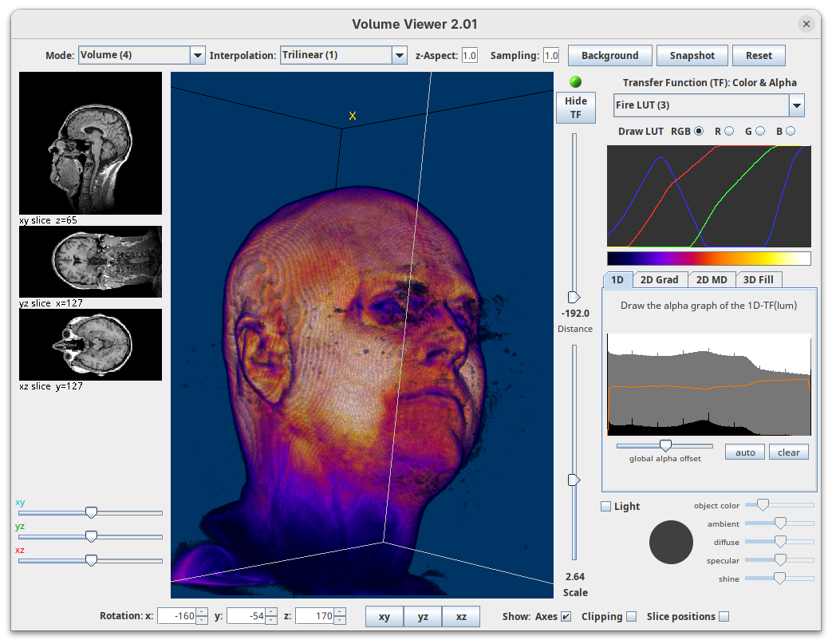The width and height of the screenshot is (832, 644).
Task: Select the R channel radio button
Action: (729, 131)
